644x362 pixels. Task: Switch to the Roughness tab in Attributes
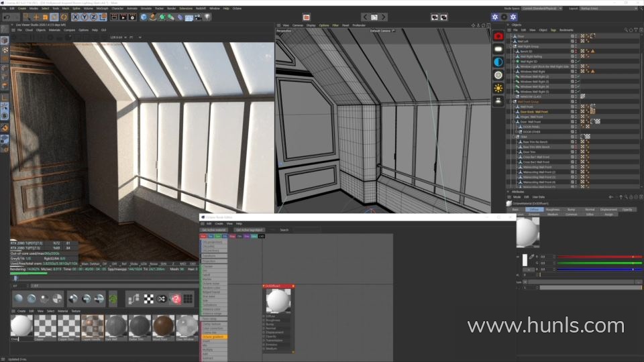point(552,209)
